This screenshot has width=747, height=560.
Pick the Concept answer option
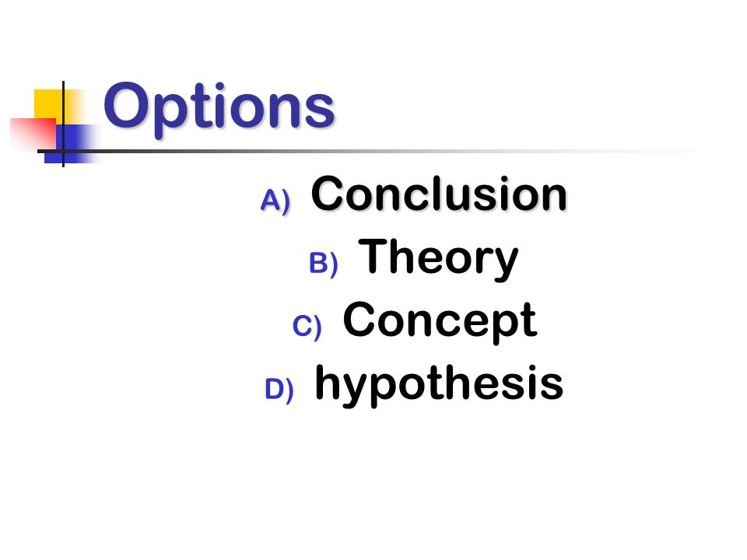pyautogui.click(x=440, y=322)
